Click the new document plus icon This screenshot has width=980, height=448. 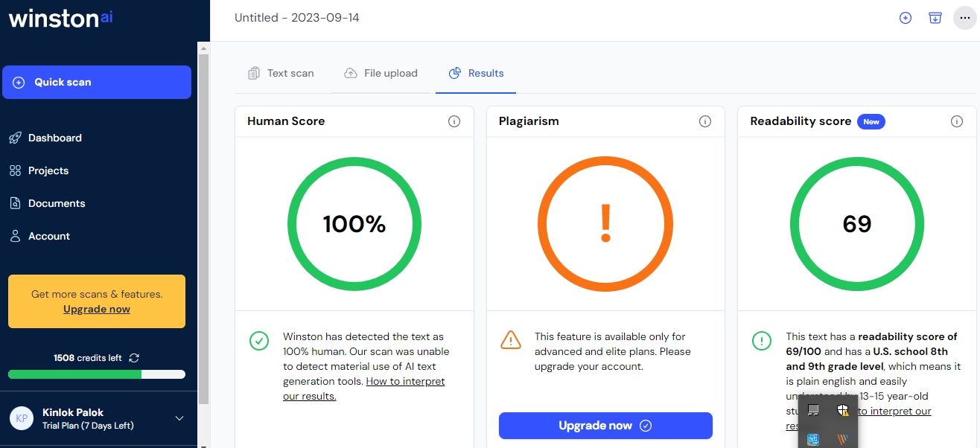906,18
